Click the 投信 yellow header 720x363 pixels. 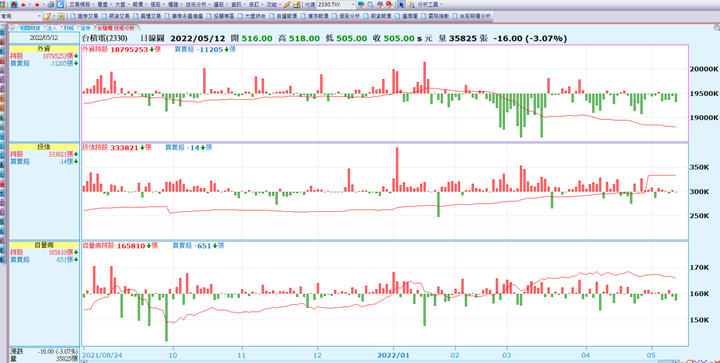tap(44, 147)
